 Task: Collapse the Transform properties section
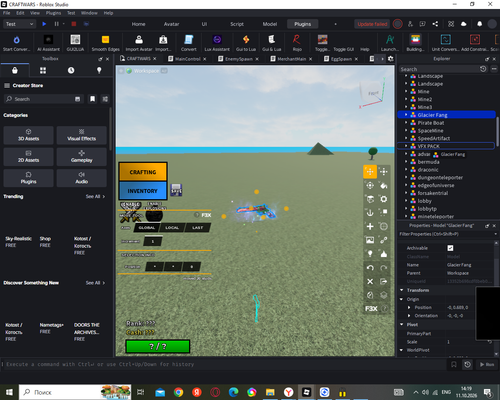(402, 290)
